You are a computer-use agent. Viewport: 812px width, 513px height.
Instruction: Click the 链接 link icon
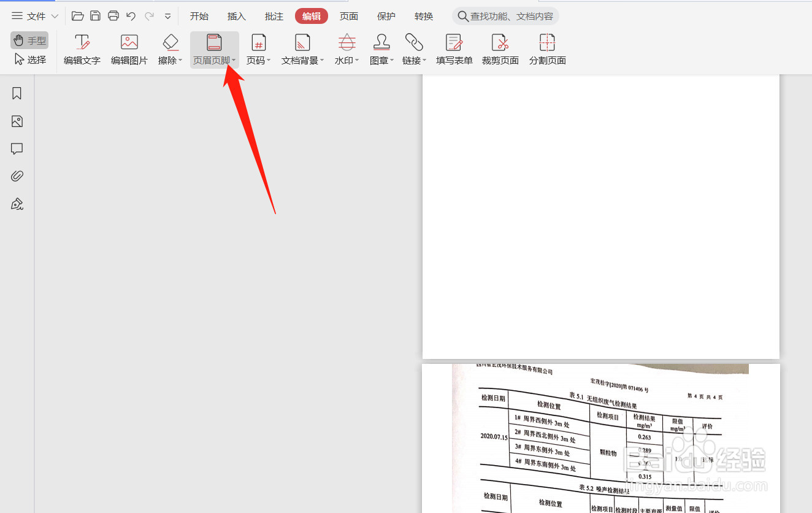pos(414,42)
